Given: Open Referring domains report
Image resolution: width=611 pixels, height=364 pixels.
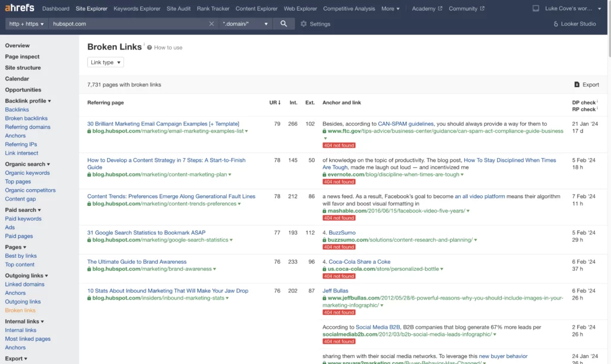Looking at the screenshot, I should [27, 127].
